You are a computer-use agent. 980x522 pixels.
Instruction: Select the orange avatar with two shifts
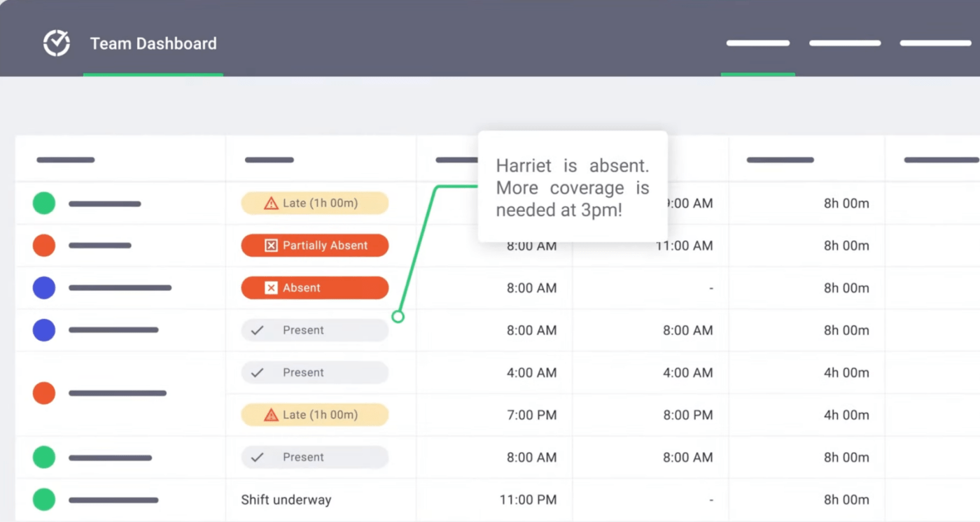click(x=44, y=393)
